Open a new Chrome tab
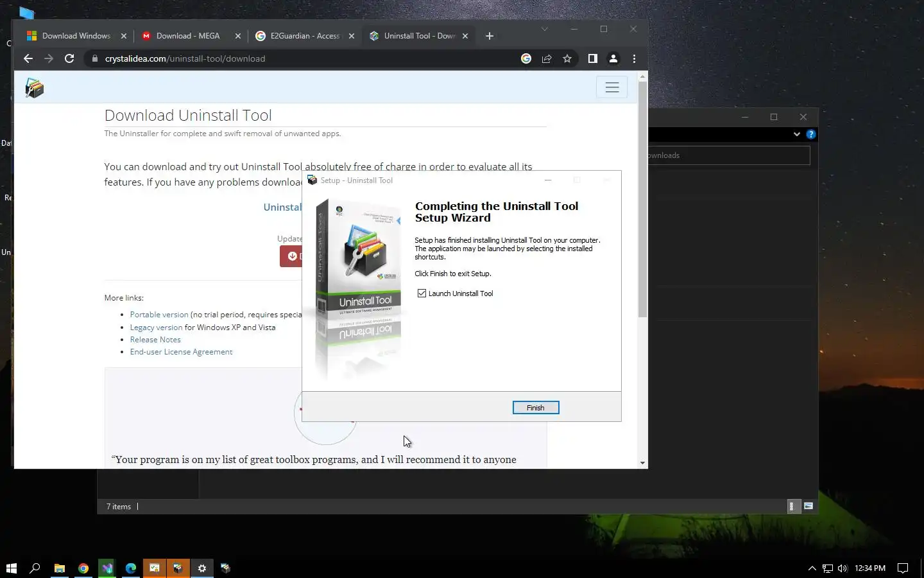This screenshot has height=578, width=924. pos(490,36)
